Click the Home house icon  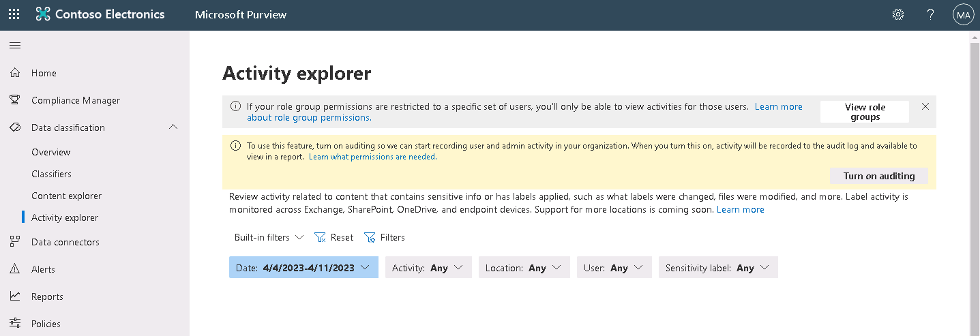tap(15, 73)
